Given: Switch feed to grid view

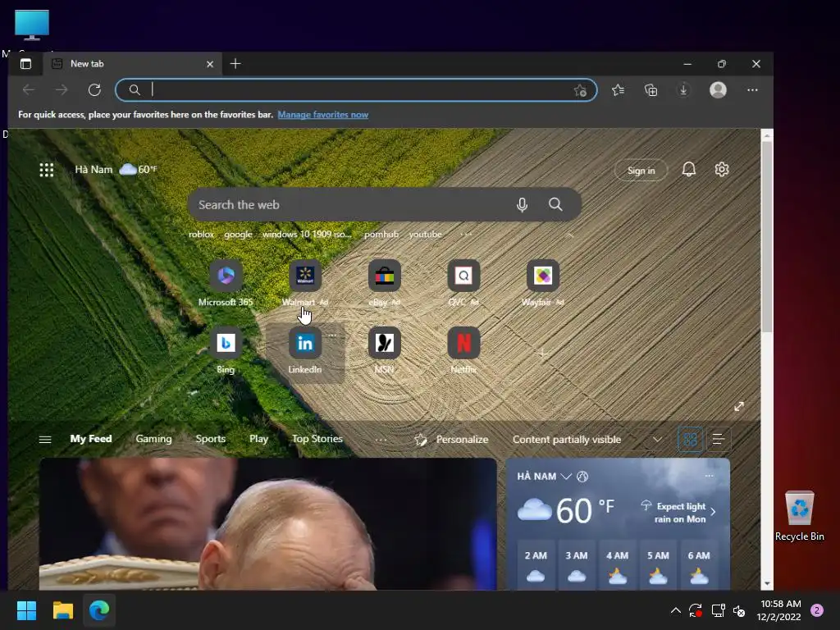Looking at the screenshot, I should coord(690,440).
